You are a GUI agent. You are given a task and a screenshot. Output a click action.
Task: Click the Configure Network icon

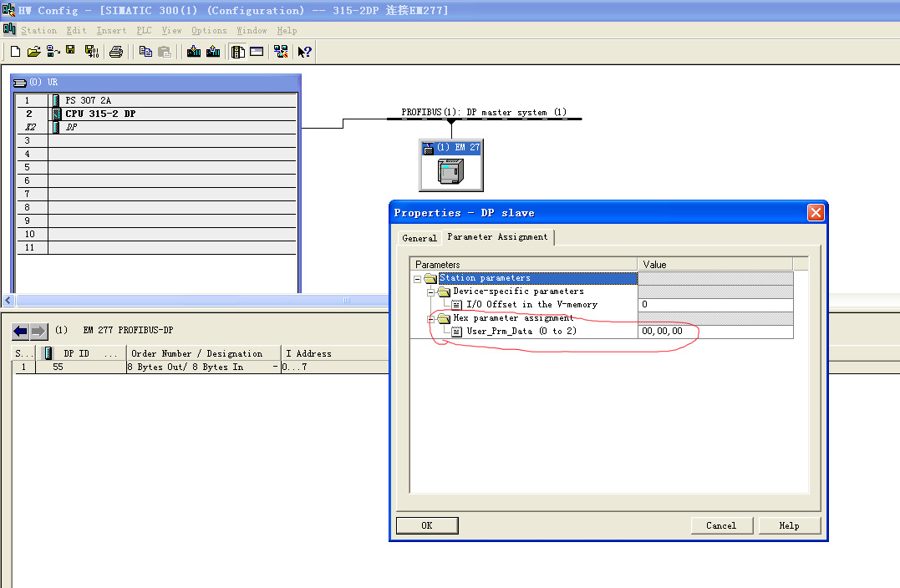281,52
